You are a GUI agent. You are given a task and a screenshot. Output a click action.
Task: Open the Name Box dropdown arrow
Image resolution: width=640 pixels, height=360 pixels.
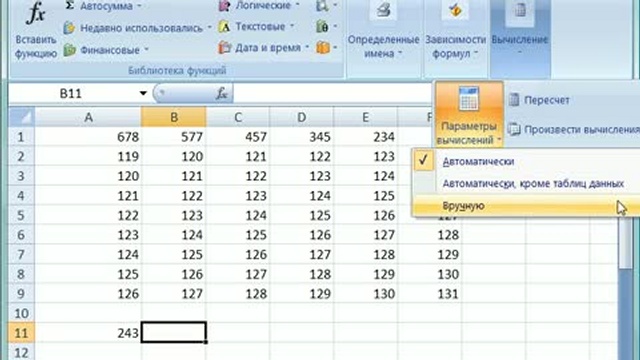143,93
